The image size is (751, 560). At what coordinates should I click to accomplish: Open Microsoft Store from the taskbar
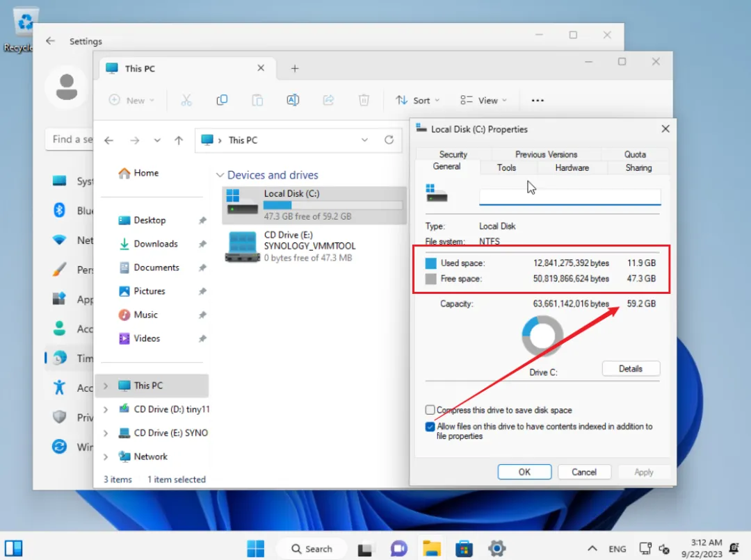(x=464, y=548)
